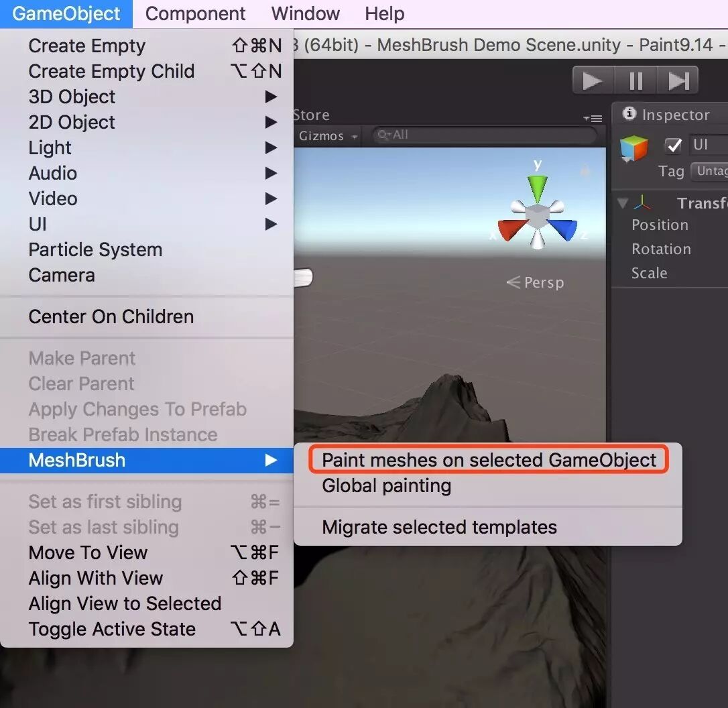The image size is (728, 708).
Task: Click the Position label in Transform
Action: [660, 225]
